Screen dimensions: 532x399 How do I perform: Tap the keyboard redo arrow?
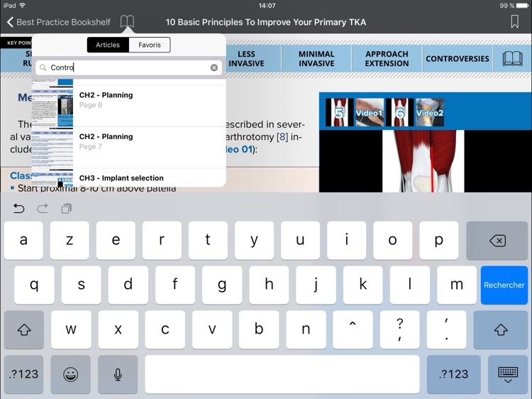43,208
